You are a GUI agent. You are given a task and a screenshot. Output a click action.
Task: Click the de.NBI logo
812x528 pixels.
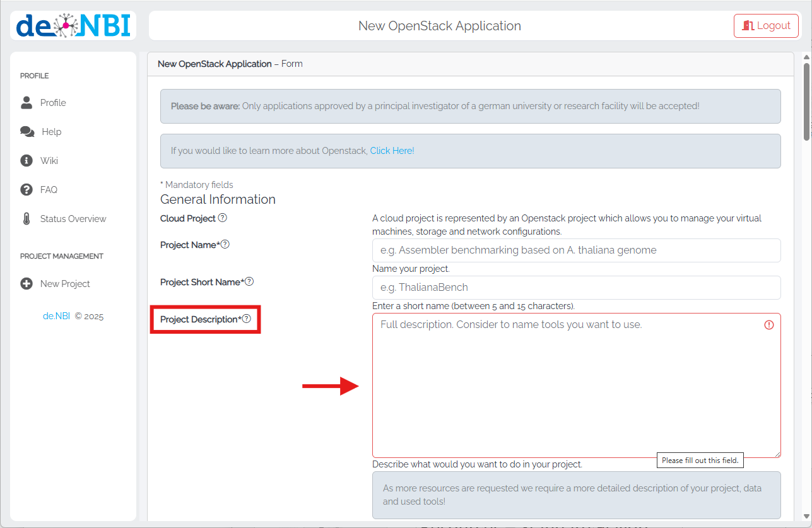(x=73, y=25)
